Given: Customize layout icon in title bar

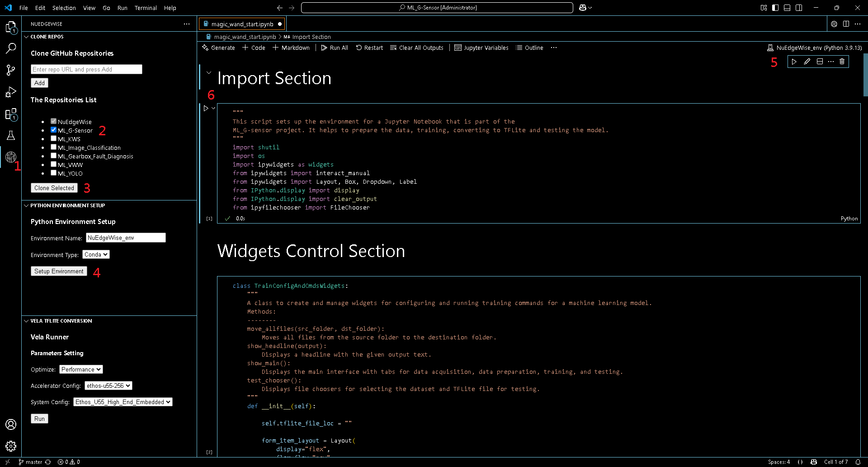Looking at the screenshot, I should pos(764,8).
